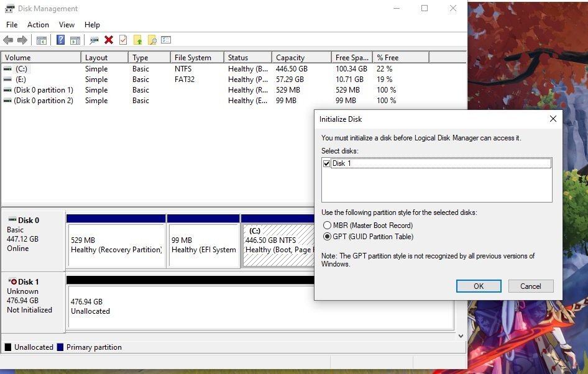Open the Action menu

38,25
